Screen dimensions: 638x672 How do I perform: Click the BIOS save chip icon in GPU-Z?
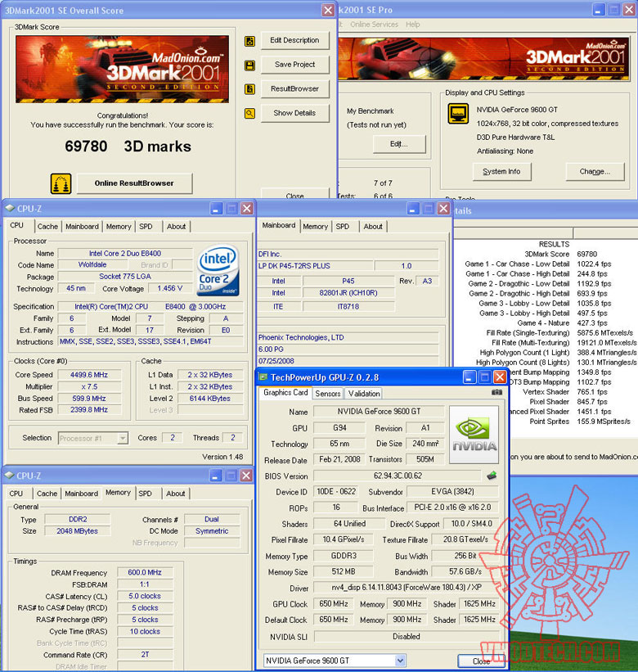click(492, 476)
